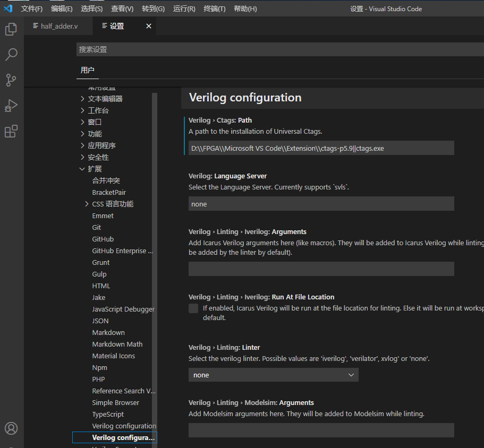Expand the 窗口 settings section
Image resolution: width=484 pixels, height=448 pixels.
coord(82,122)
